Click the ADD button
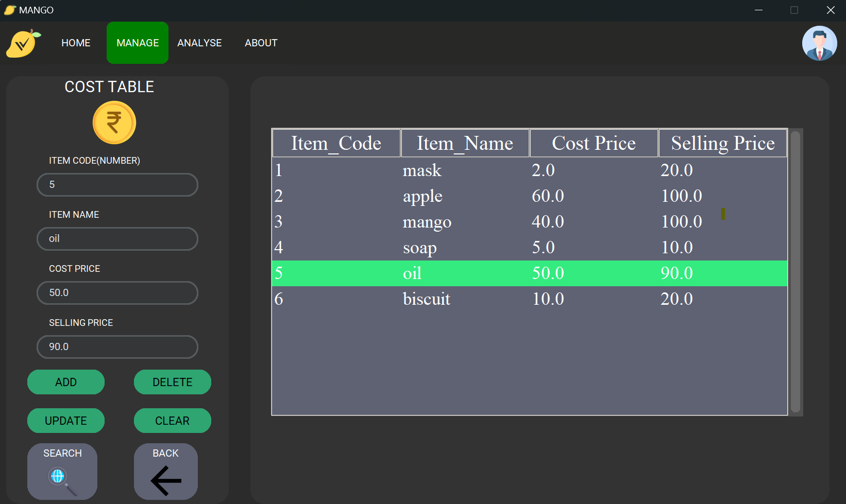846x504 pixels. [x=65, y=382]
